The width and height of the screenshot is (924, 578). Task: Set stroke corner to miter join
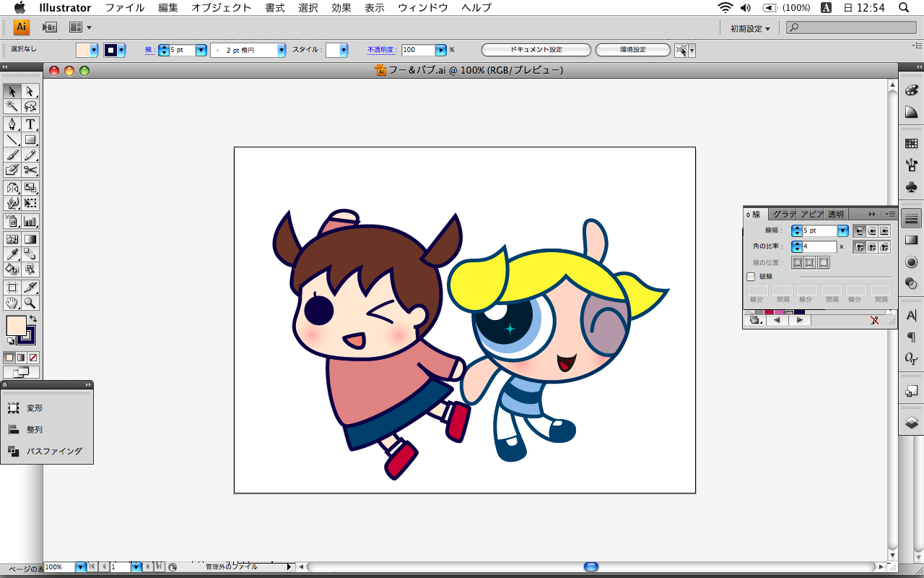click(859, 247)
